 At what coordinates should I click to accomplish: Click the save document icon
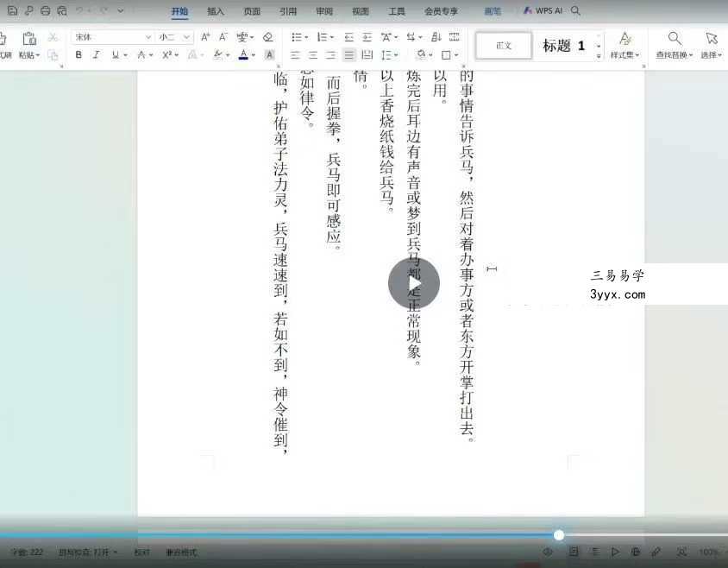pos(13,10)
